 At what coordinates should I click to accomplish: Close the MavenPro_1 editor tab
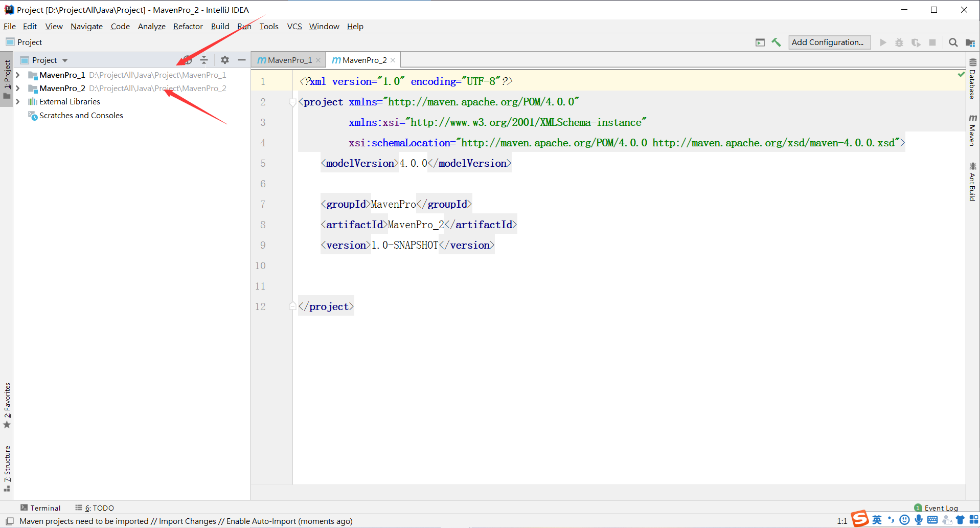(318, 60)
